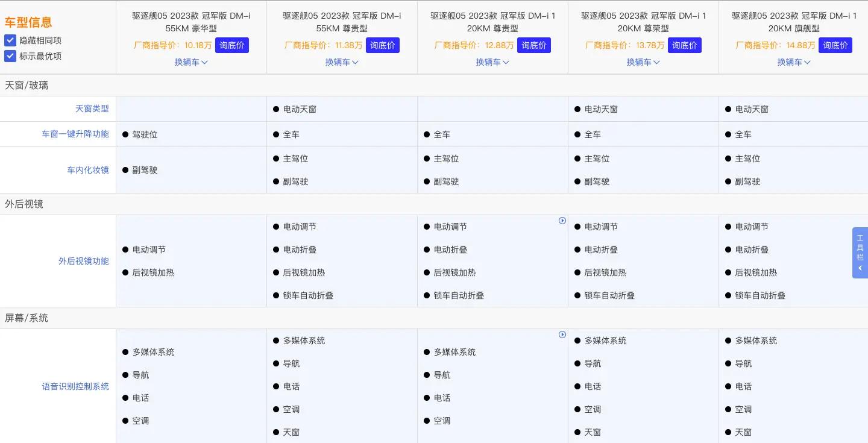Expand 换辆车 selector for 12.88万 尊贵型
Image resolution: width=868 pixels, height=443 pixels.
492,62
